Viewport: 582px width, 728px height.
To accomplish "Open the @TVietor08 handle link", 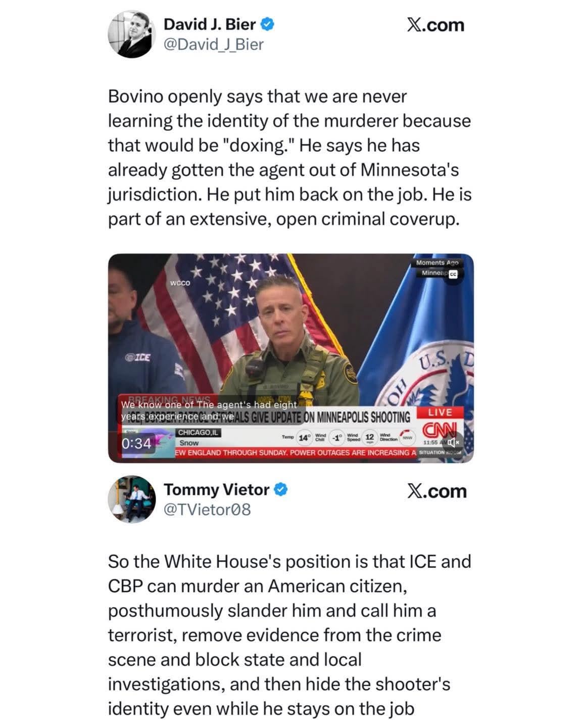I will pyautogui.click(x=207, y=510).
